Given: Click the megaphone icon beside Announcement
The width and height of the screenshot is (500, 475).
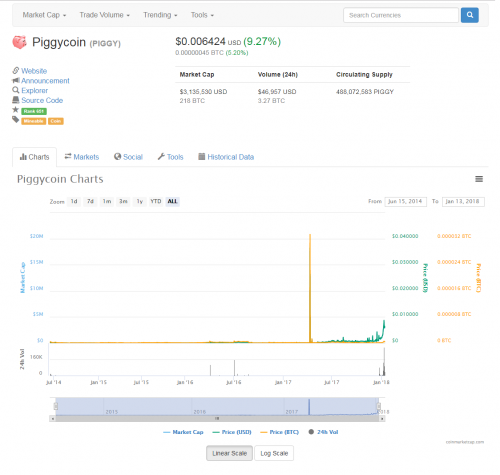Looking at the screenshot, I should 16,80.
